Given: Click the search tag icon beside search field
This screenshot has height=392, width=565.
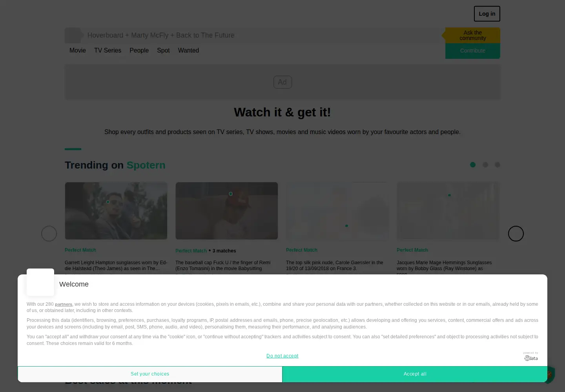Looking at the screenshot, I should 74,35.
